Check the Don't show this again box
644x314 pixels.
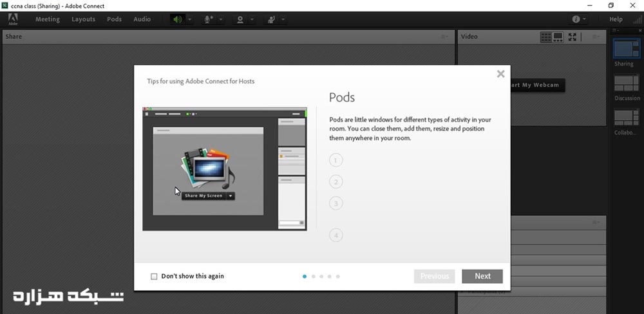[x=154, y=277]
